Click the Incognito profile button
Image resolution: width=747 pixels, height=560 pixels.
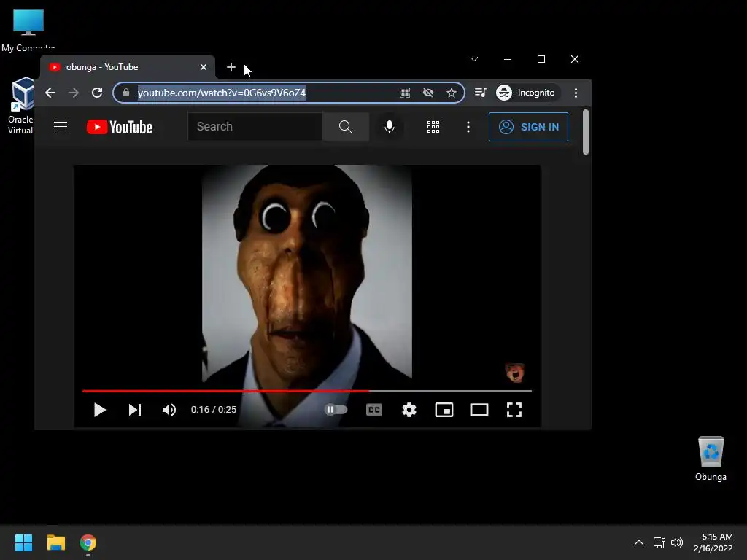526,93
